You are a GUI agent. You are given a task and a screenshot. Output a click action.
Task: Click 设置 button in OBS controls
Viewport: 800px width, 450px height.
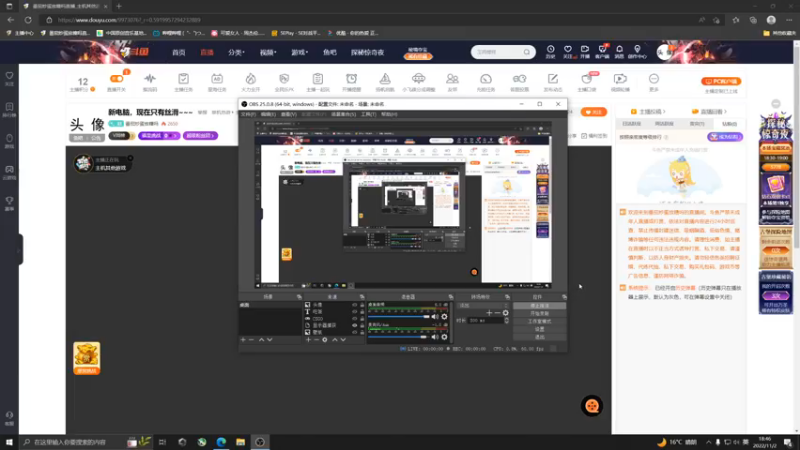tap(539, 329)
